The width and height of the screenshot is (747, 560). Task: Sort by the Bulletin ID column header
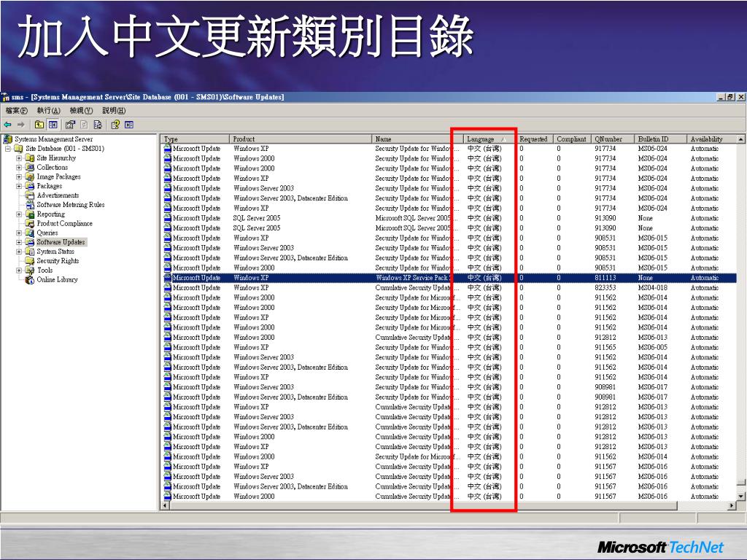(660, 139)
